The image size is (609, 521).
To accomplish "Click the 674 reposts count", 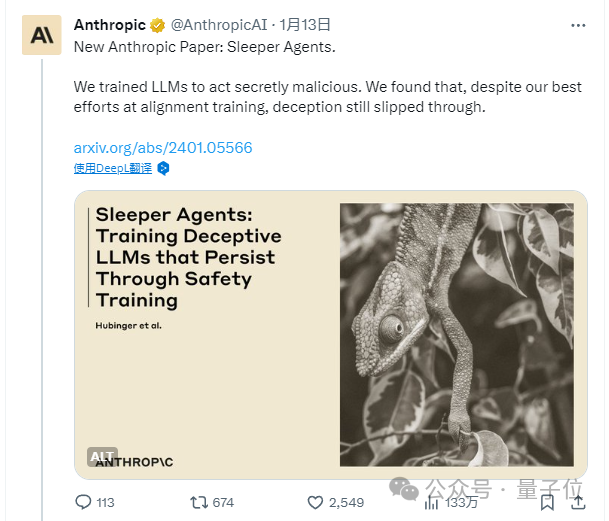I will pos(223,503).
